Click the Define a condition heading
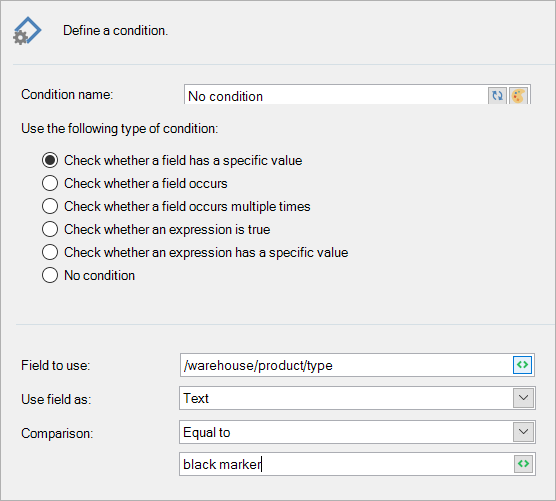Viewport: 556px width, 501px height. pos(116,31)
